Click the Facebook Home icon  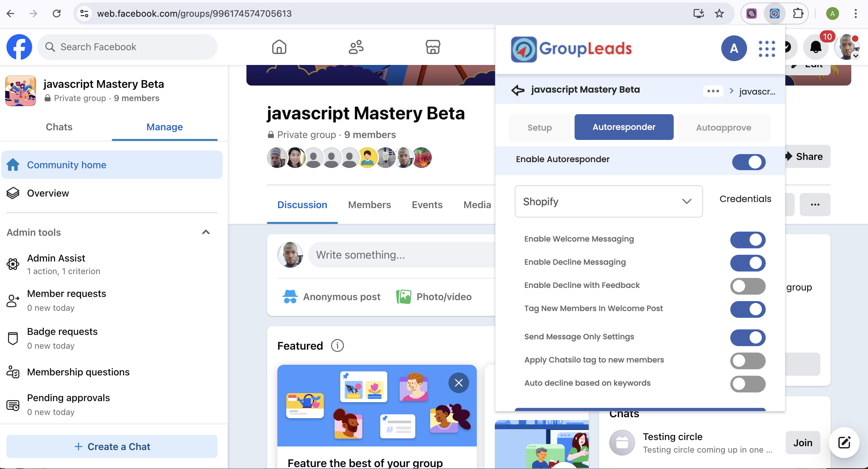click(279, 47)
